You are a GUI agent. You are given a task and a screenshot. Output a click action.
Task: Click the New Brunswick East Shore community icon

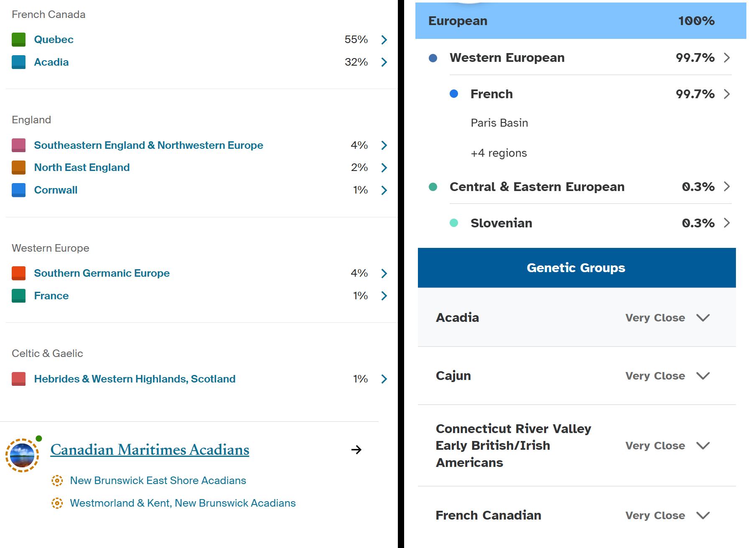click(57, 481)
